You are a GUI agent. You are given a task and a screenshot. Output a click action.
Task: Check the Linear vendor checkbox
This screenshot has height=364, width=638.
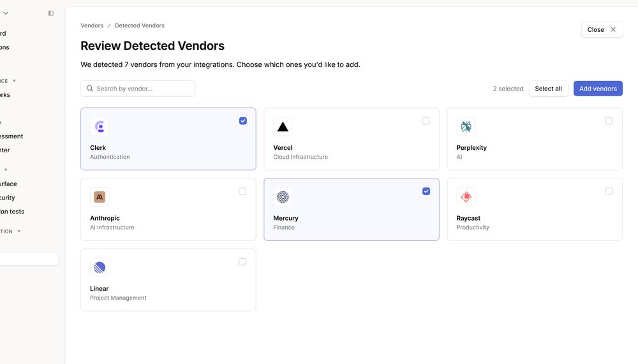click(242, 261)
